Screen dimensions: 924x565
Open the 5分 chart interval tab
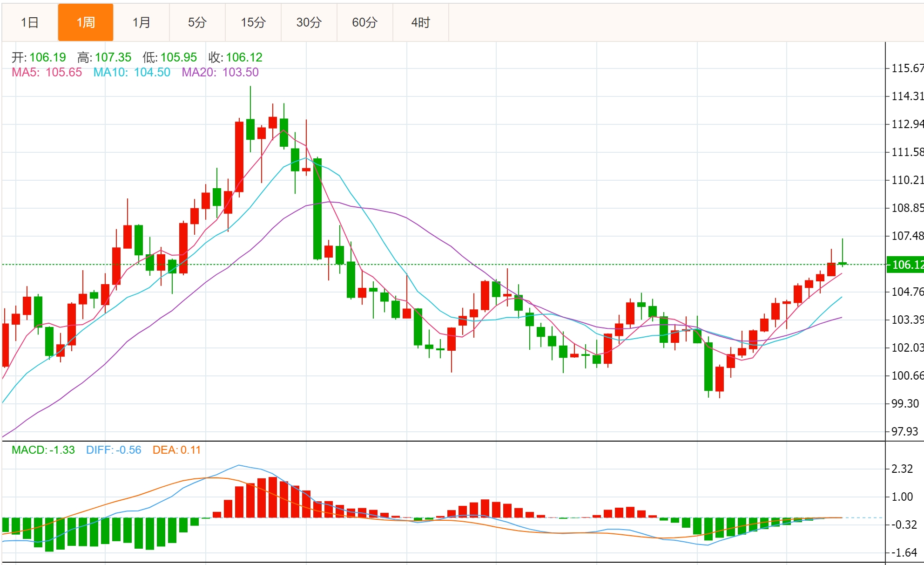197,22
